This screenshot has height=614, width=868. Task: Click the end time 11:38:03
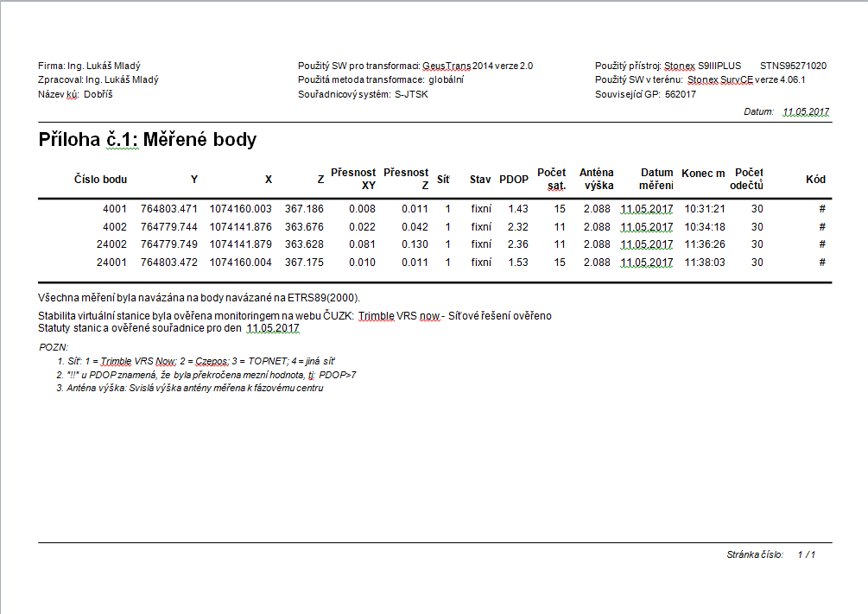click(x=704, y=263)
